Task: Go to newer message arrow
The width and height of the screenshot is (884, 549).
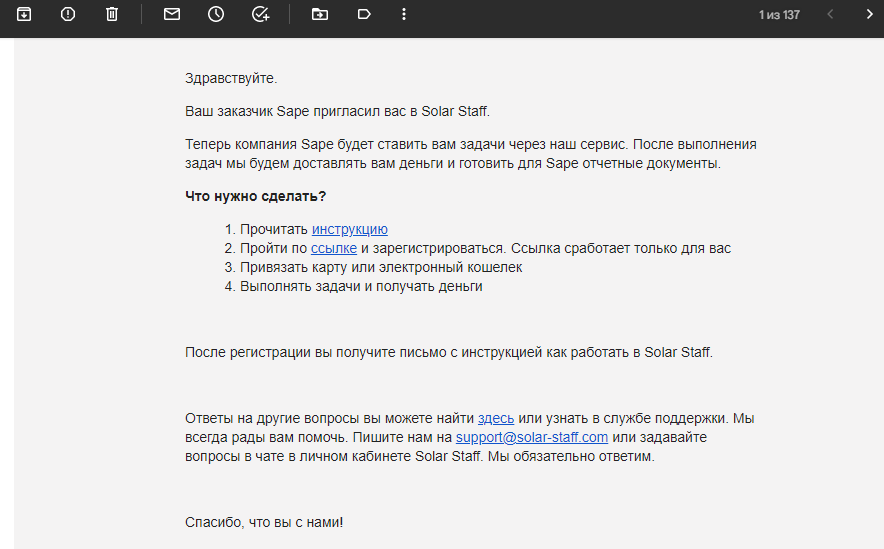Action: click(x=830, y=14)
